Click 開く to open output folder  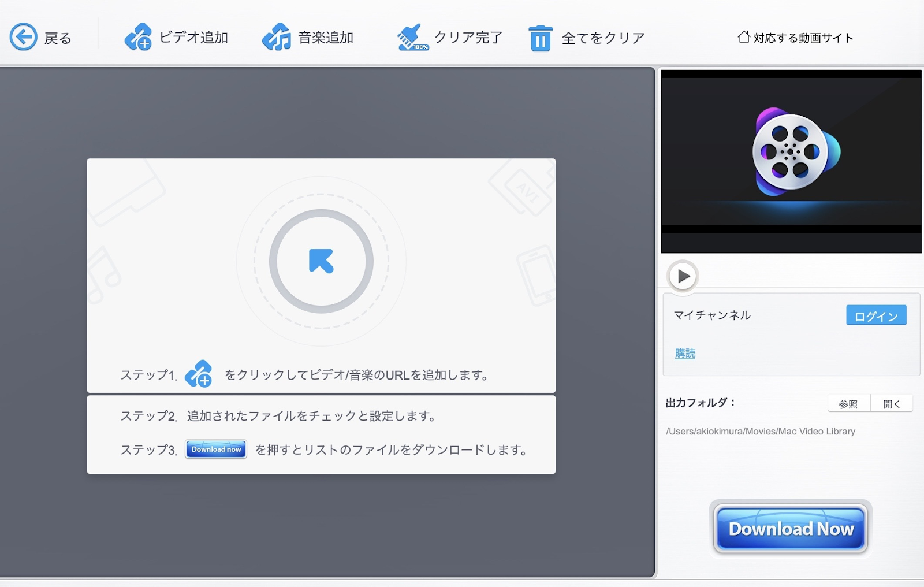[892, 404]
